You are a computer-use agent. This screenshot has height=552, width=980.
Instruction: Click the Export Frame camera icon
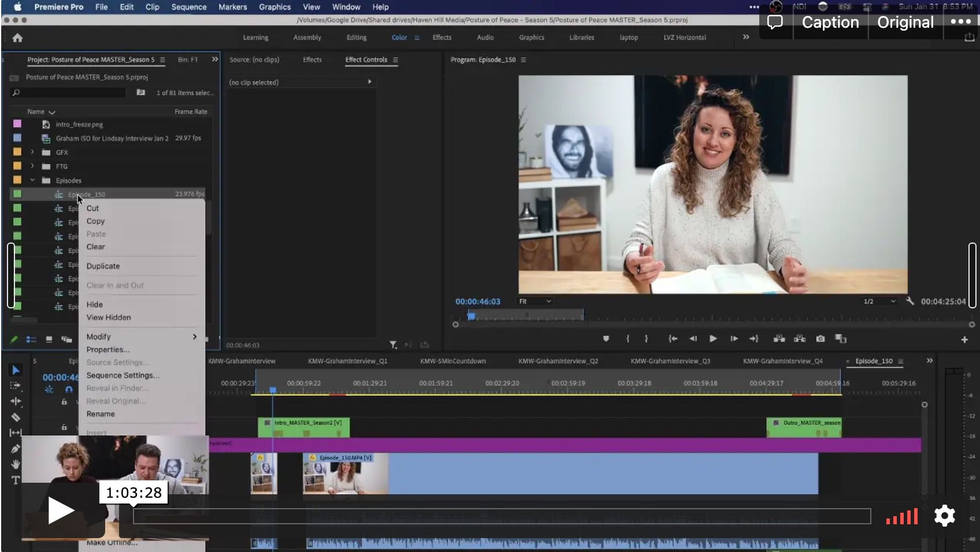[x=820, y=339]
